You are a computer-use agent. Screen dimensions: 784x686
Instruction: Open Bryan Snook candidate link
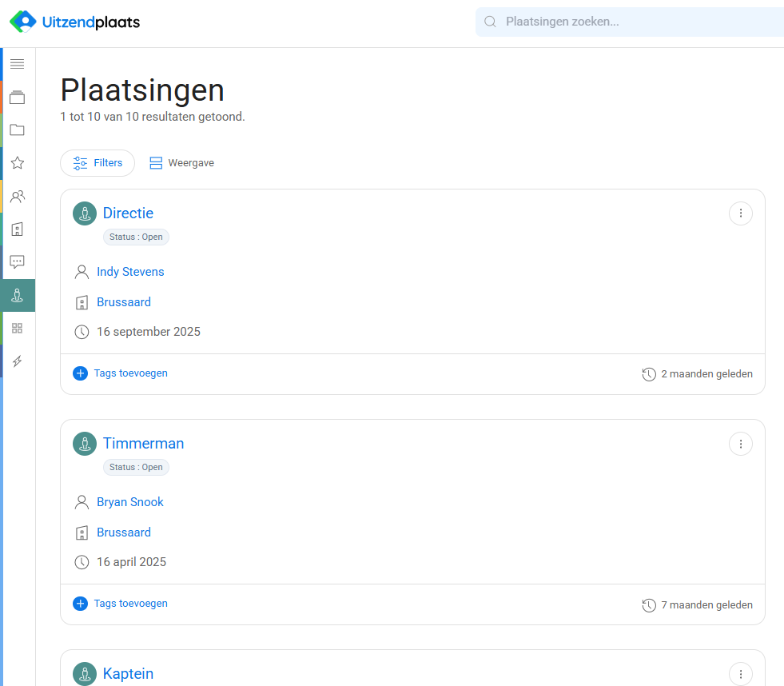click(x=130, y=502)
